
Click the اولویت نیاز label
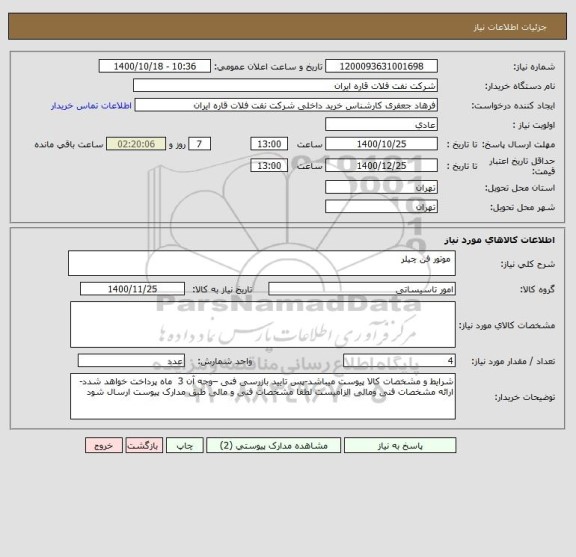coord(534,126)
